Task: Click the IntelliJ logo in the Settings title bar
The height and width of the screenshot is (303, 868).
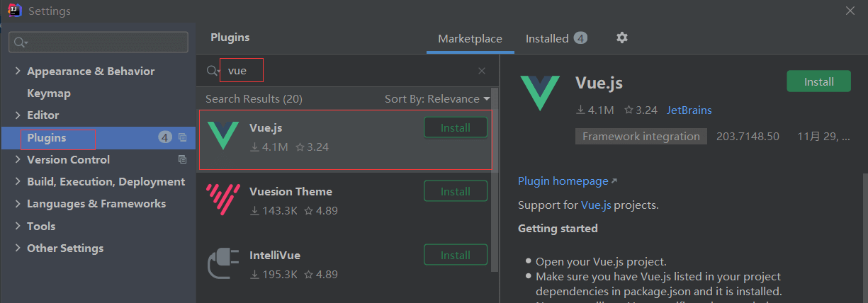Action: [14, 11]
